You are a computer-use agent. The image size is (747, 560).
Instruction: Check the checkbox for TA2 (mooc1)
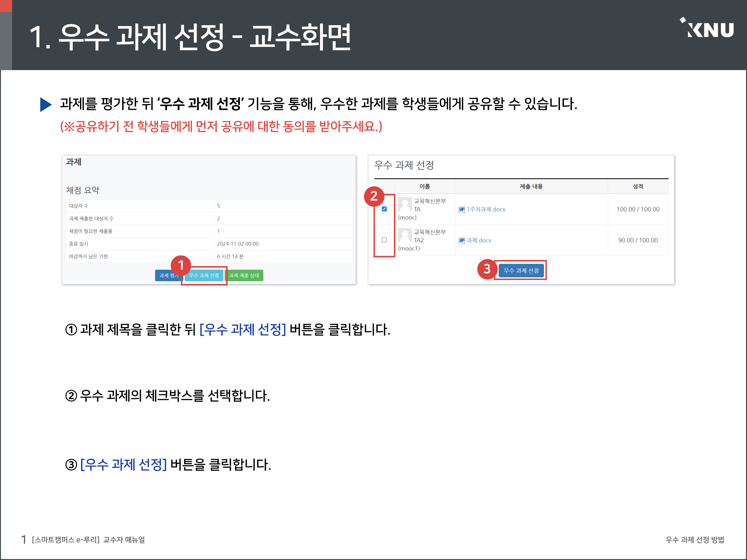click(x=384, y=240)
